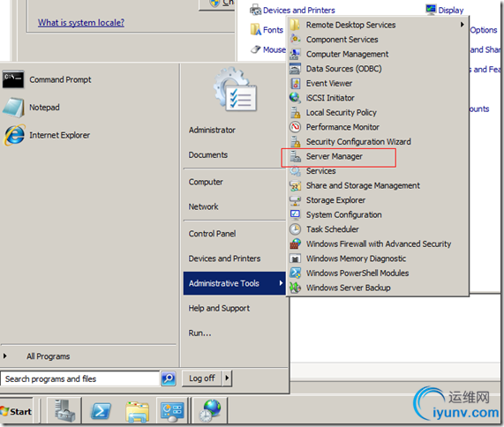Click the Windows Memory Diagnostic icon
The height and width of the screenshot is (427, 504).
(295, 258)
